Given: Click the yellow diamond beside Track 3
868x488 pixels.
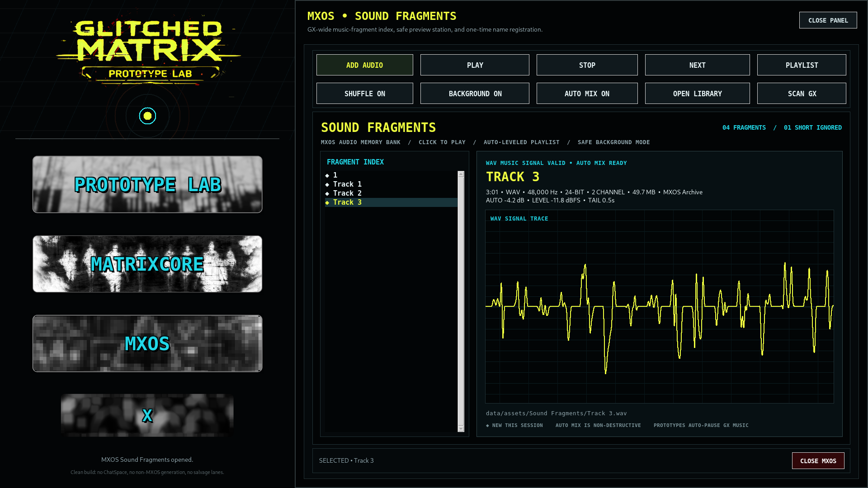Looking at the screenshot, I should [x=327, y=202].
